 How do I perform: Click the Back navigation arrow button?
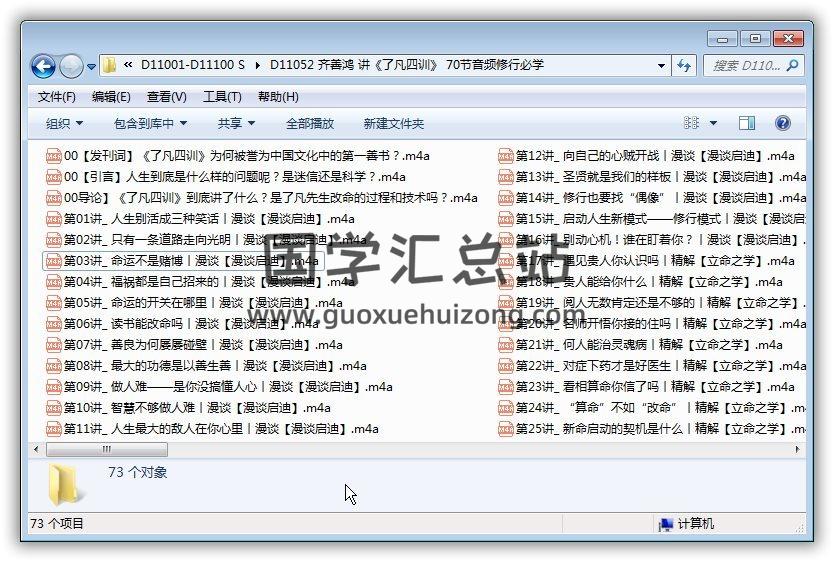click(43, 66)
